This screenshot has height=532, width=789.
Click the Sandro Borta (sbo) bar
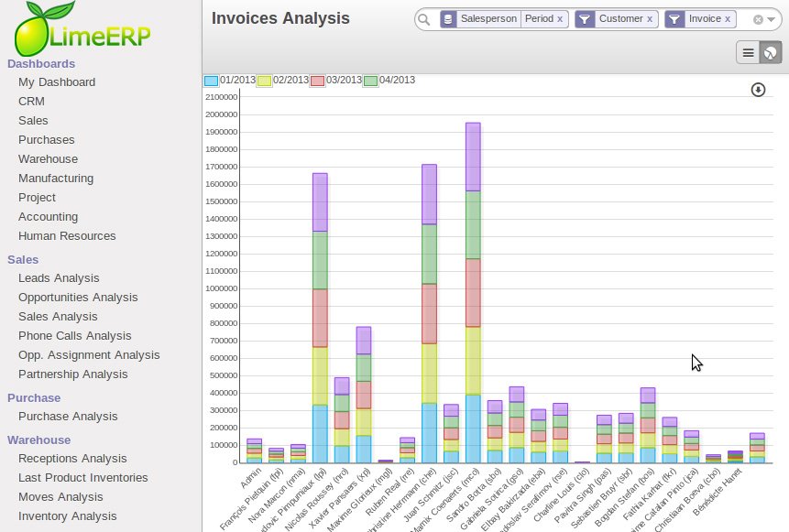point(495,431)
